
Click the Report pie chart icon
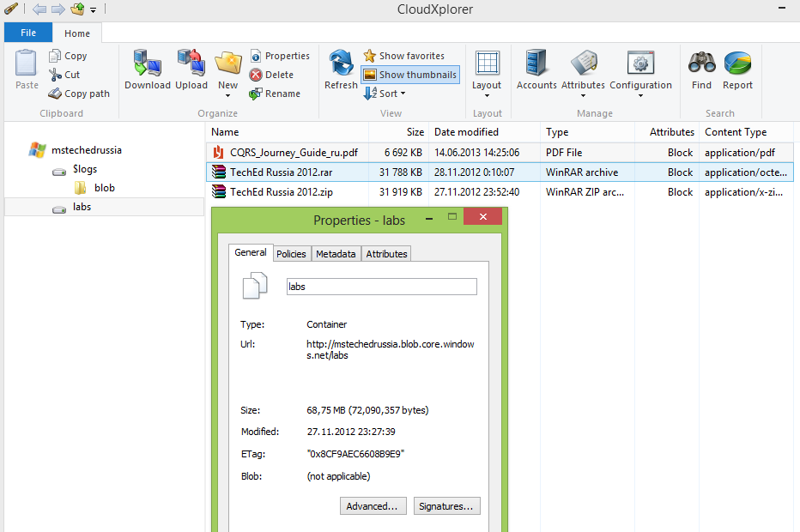tap(737, 63)
